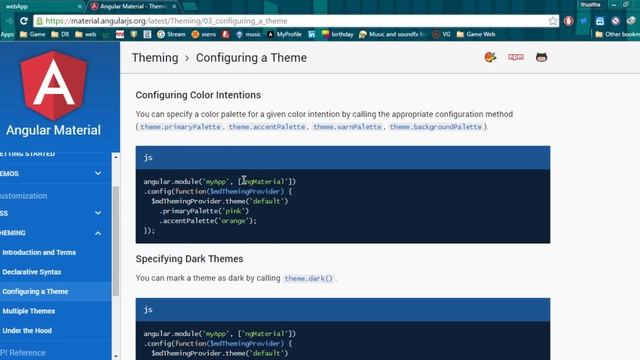Expand the CSS section chevron in the sidebar

tap(98, 213)
